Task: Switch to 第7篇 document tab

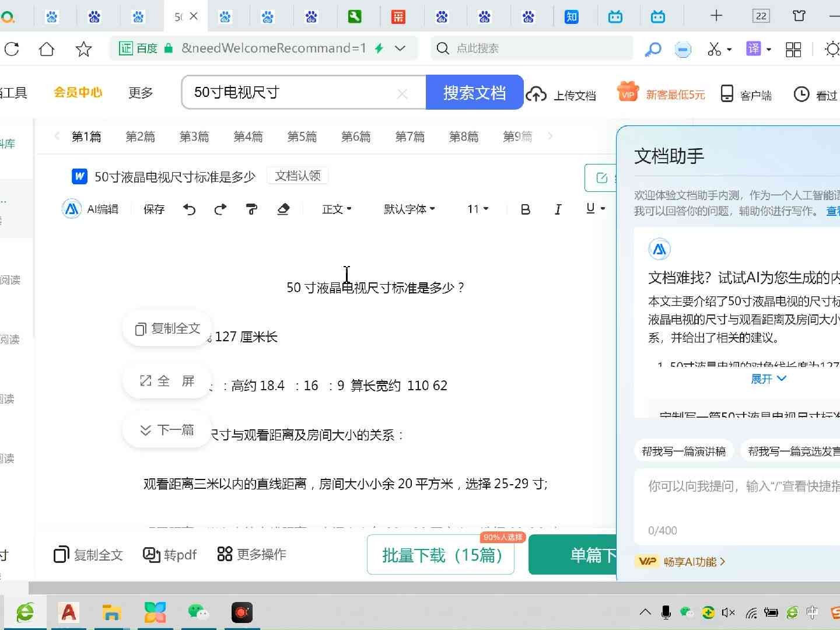Action: 410,136
